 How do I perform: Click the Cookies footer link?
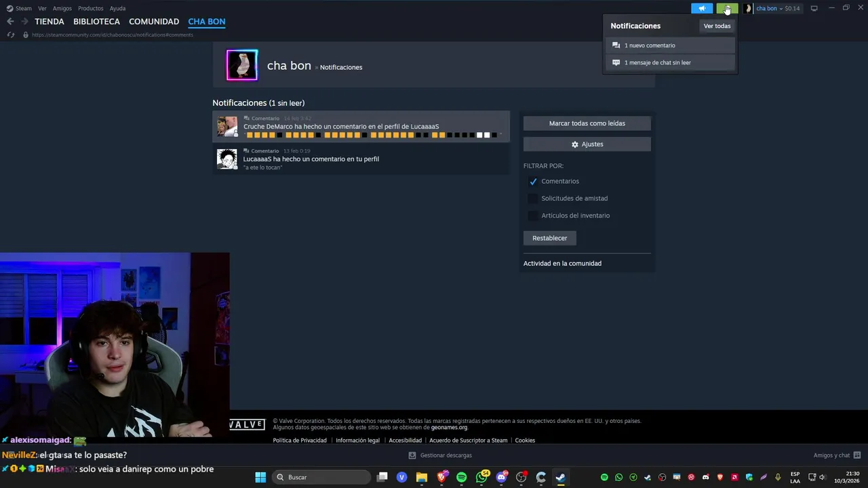[x=525, y=441]
